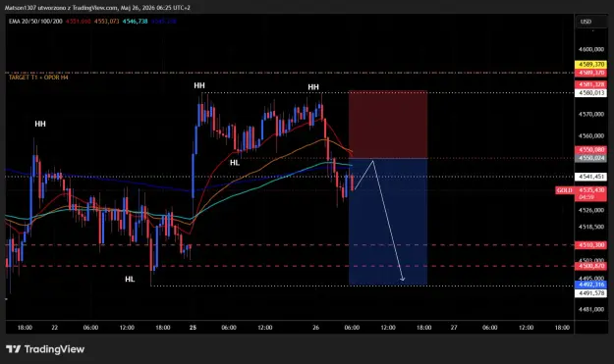
Task: Click the header text Matson1307 utworzono z TradingView.com
Action: tap(62, 8)
